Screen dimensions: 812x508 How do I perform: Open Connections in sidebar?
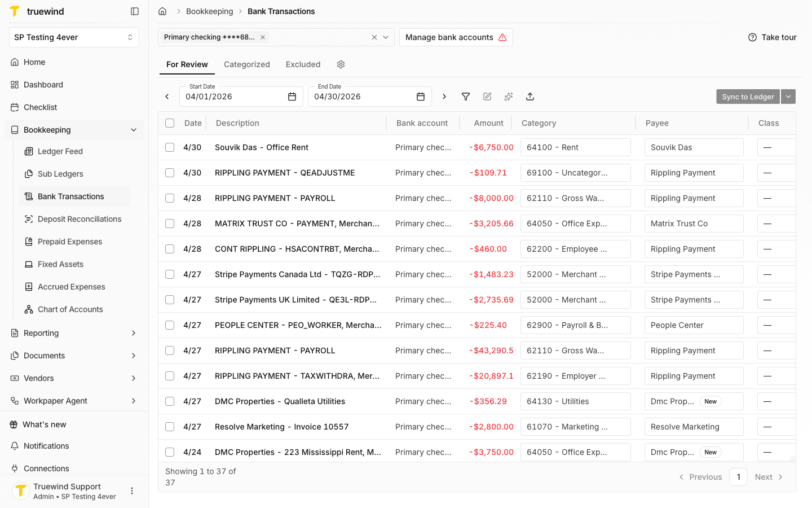point(74,468)
